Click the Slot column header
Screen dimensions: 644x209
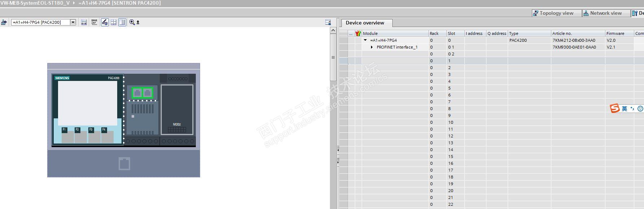(455, 33)
